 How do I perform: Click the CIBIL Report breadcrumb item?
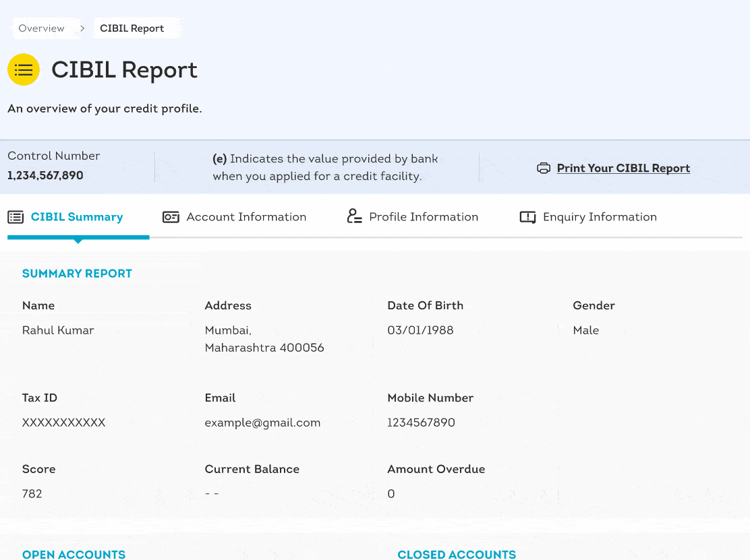[132, 29]
